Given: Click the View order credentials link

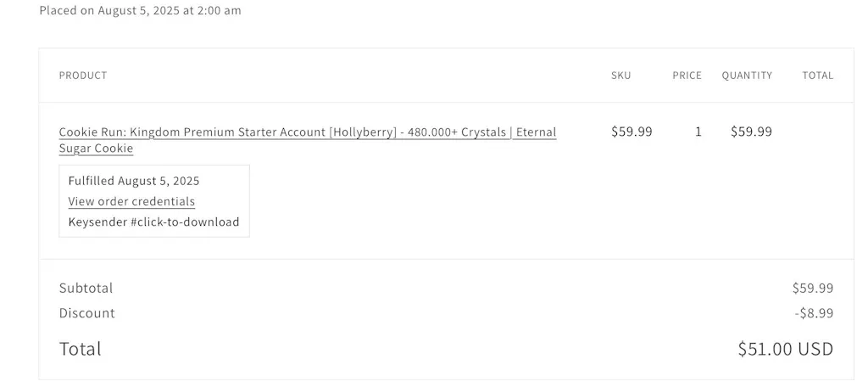Looking at the screenshot, I should click(x=131, y=201).
